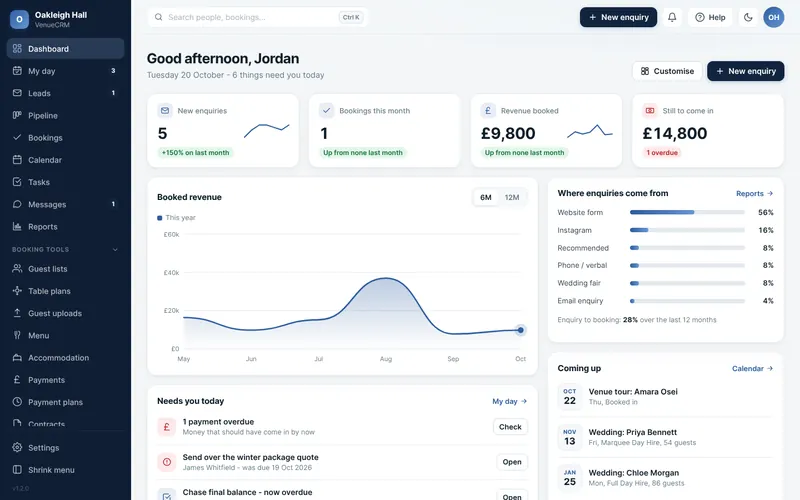Image resolution: width=800 pixels, height=500 pixels.
Task: Click the search magnifier icon
Action: pyautogui.click(x=159, y=17)
